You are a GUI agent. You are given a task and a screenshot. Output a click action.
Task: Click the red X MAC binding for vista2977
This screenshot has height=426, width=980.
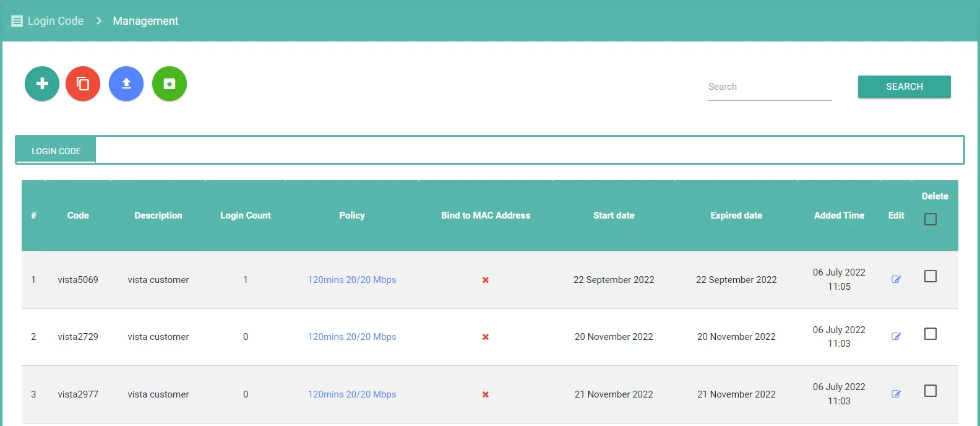tap(486, 394)
